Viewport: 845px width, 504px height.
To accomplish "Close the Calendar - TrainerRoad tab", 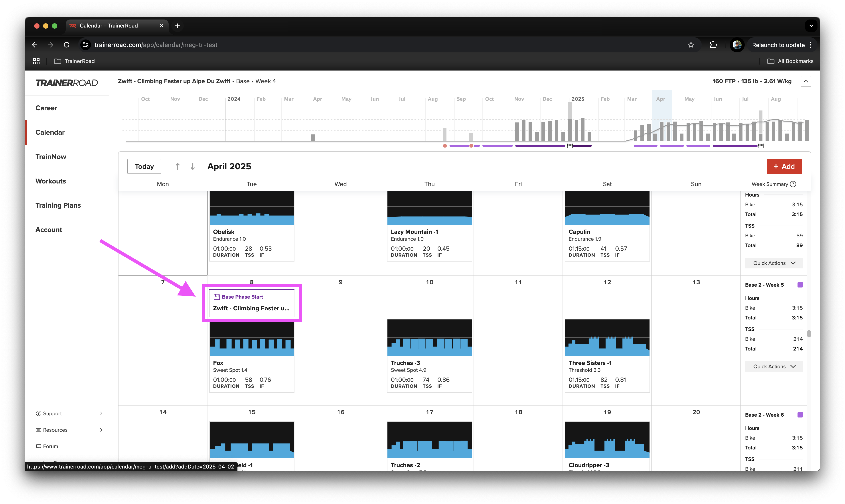I will tap(161, 26).
